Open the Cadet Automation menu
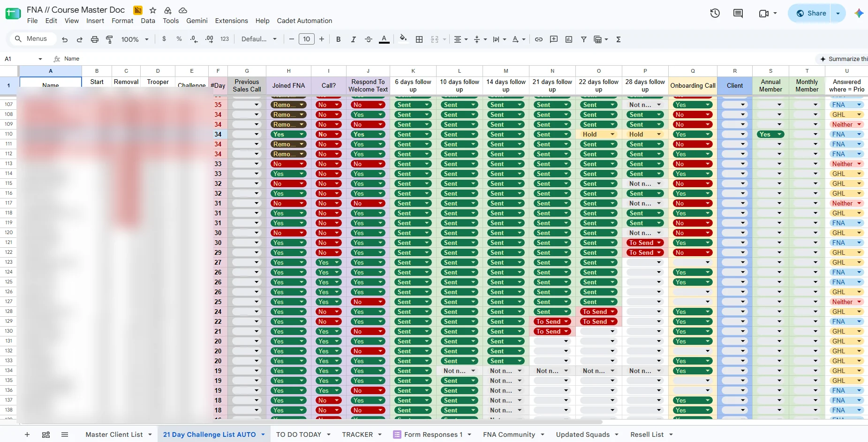This screenshot has height=442, width=868. tap(304, 21)
